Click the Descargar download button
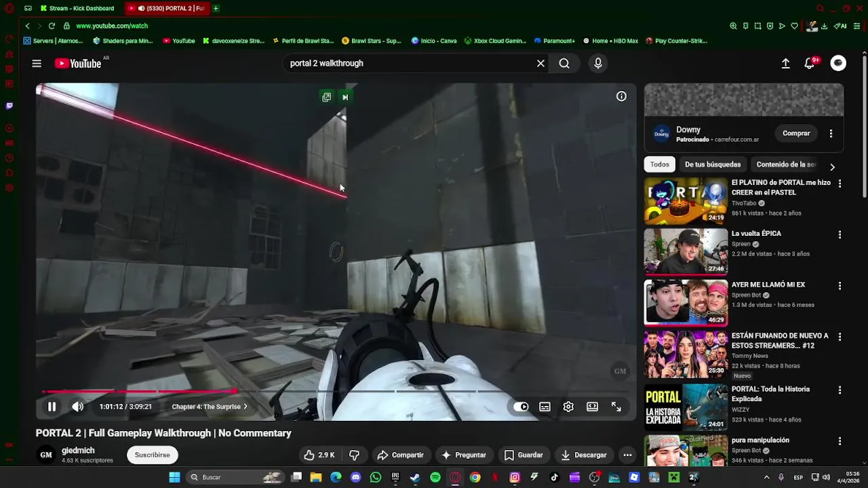Screen dimensions: 868x488 (583, 455)
